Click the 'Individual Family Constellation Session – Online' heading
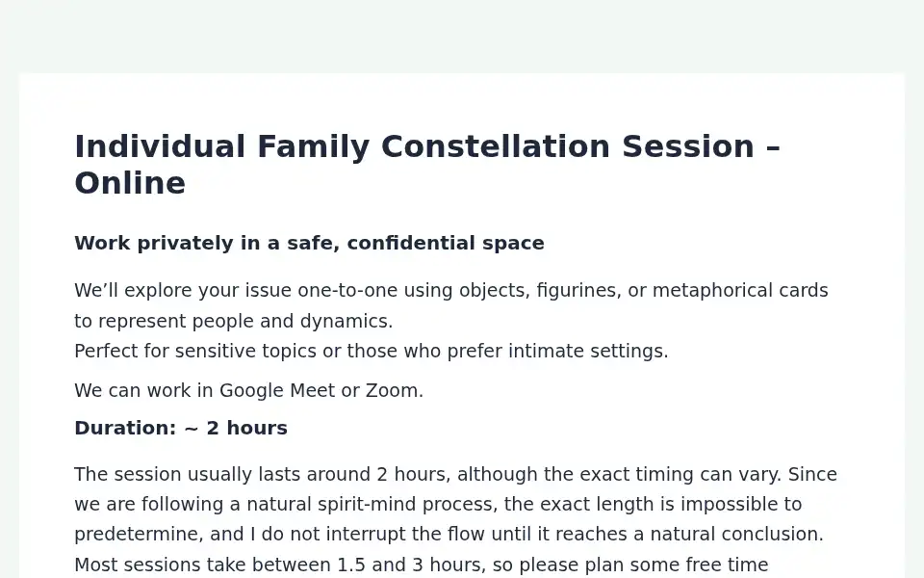This screenshot has height=578, width=924. point(427,165)
